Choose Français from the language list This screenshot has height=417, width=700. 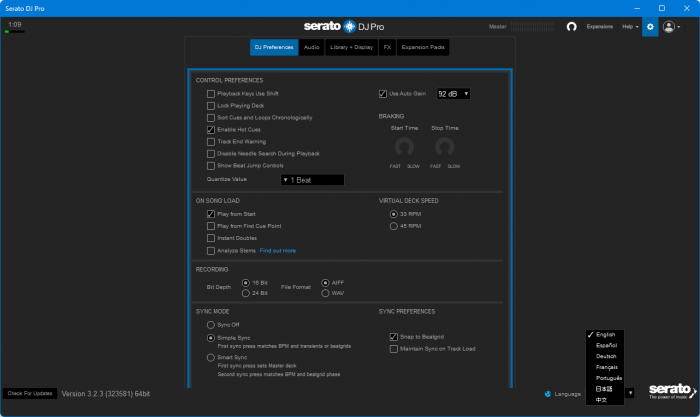pyautogui.click(x=607, y=367)
